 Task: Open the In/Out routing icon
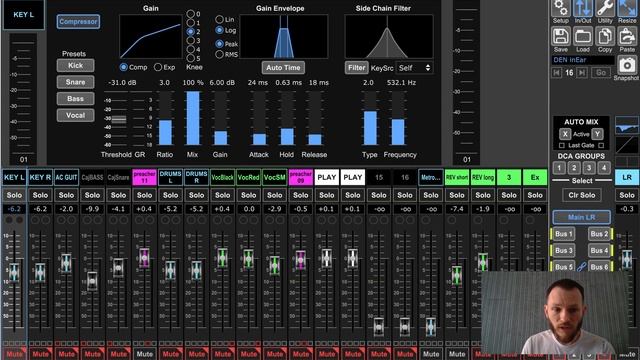pos(583,9)
